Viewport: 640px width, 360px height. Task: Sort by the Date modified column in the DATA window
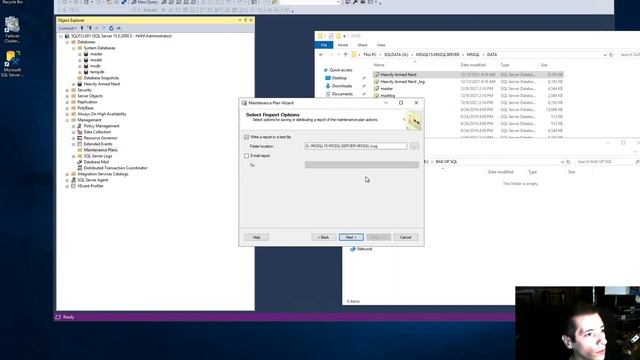click(x=473, y=65)
